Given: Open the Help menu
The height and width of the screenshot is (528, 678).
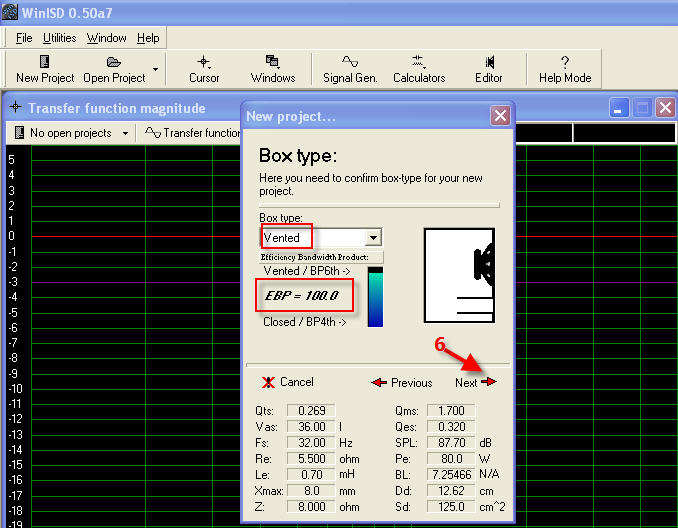Looking at the screenshot, I should click(148, 38).
